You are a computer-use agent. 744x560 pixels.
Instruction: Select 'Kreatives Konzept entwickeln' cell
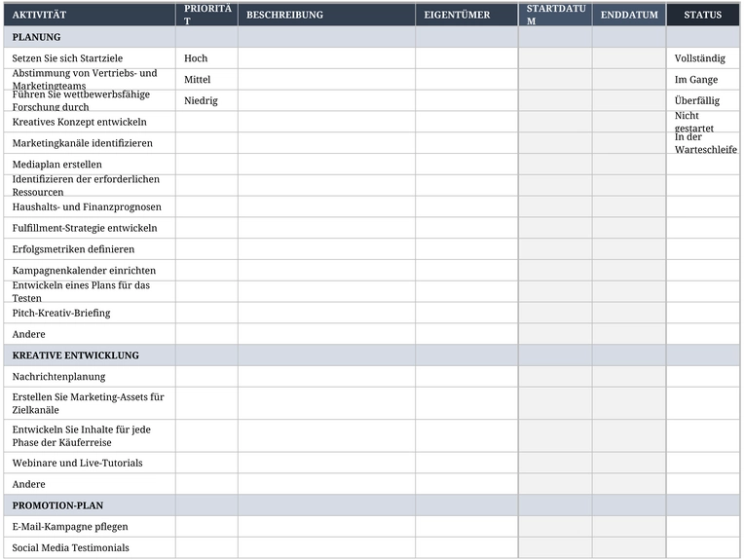pyautogui.click(x=90, y=122)
